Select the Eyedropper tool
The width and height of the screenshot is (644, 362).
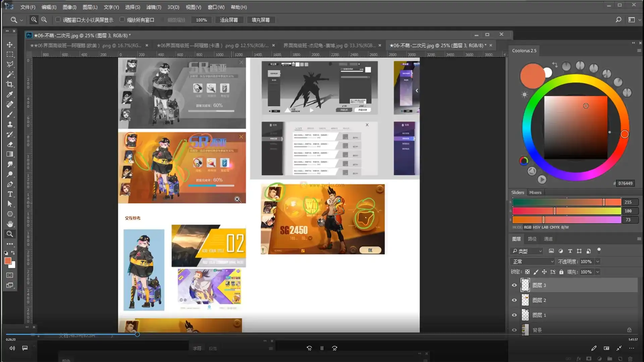click(x=10, y=95)
